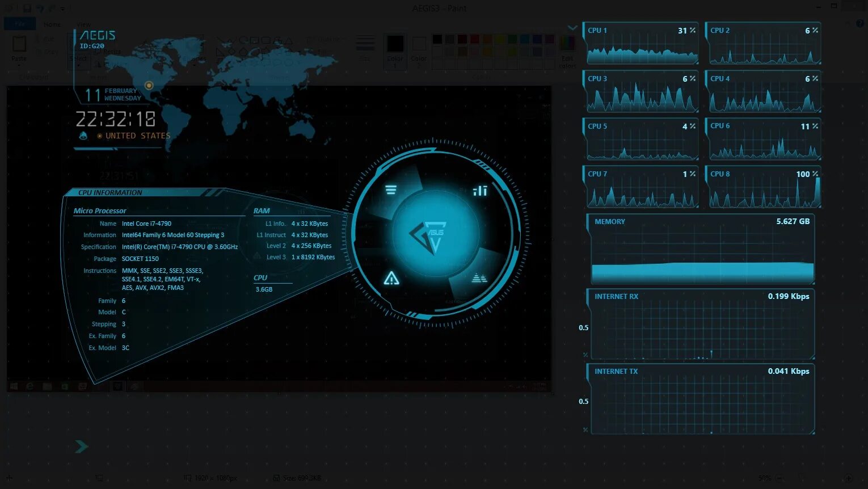The image size is (868, 489).
Task: Open the INTERNET RX graph
Action: coord(702,324)
